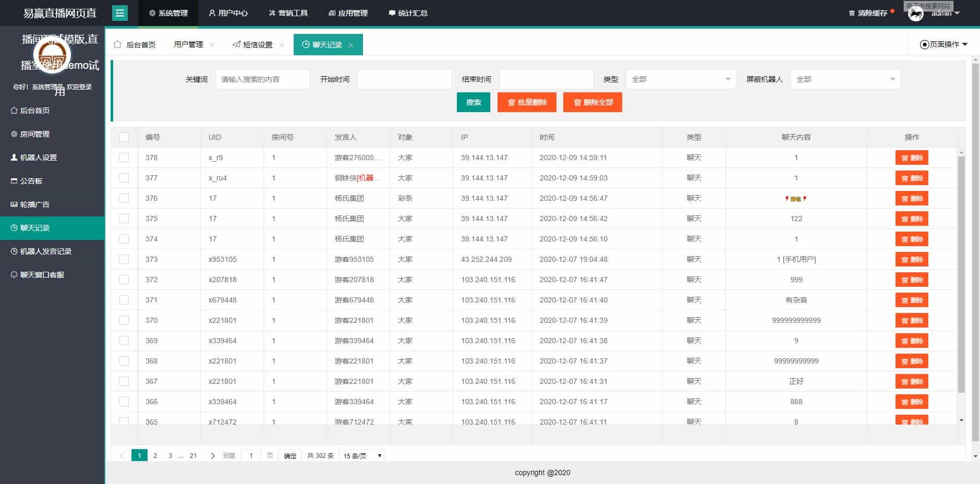Toggle the select-all checkbox in table header
This screenshot has height=484, width=980.
[x=124, y=137]
